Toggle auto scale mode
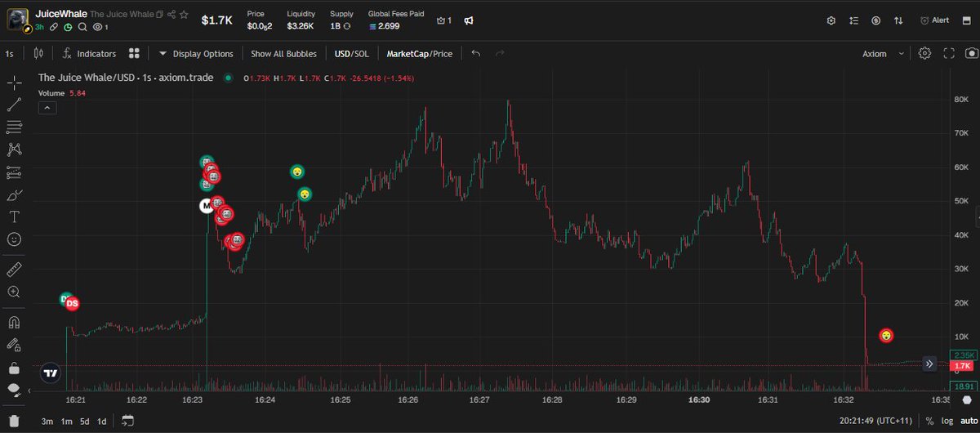Viewport: 980px width, 433px height. click(968, 422)
